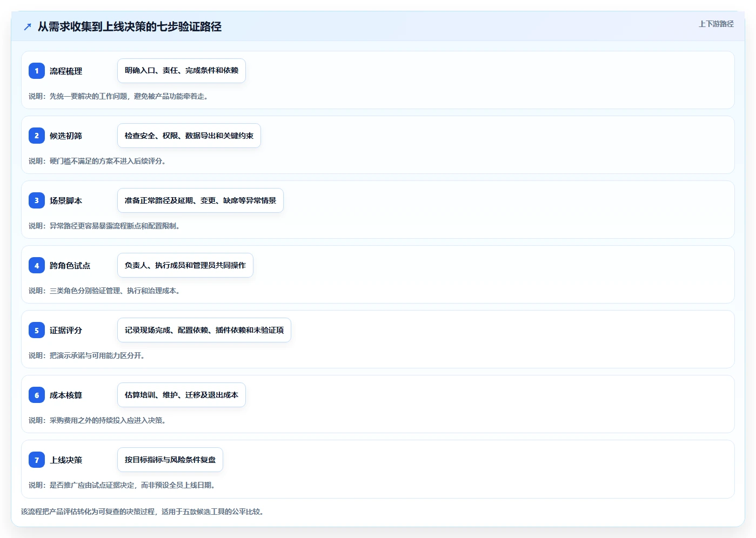Click the step title 流程梳理
This screenshot has width=756, height=538.
click(66, 71)
